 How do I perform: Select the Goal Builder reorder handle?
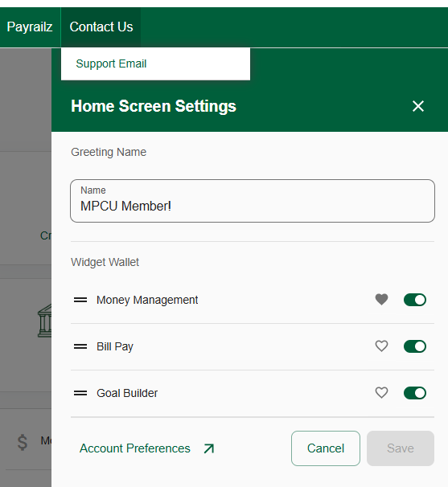(x=80, y=393)
